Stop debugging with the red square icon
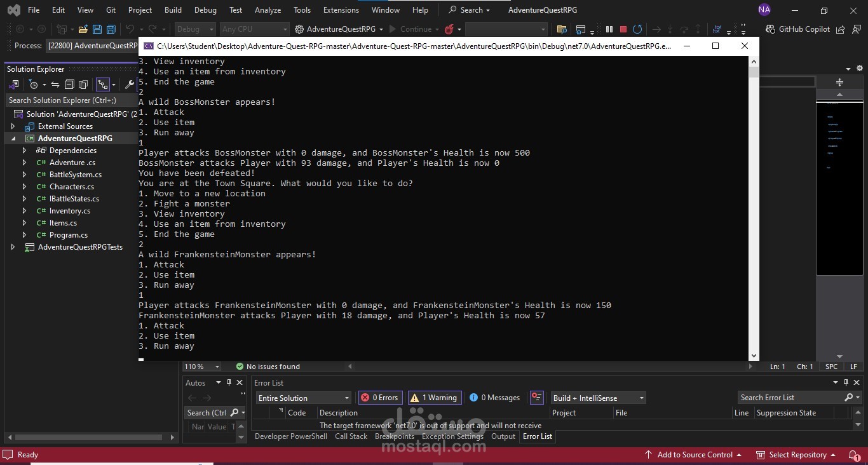Viewport: 868px width, 465px height. tap(623, 29)
